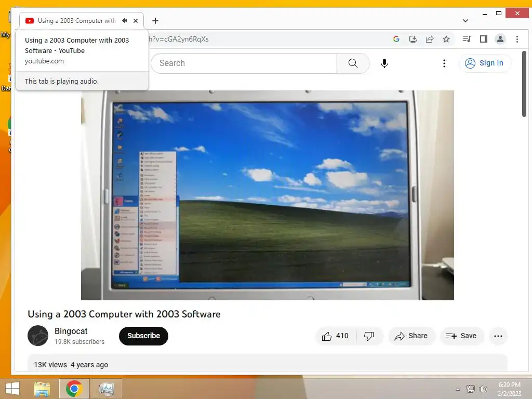Open the Bingocat channel avatar
The height and width of the screenshot is (399, 532).
tap(37, 336)
